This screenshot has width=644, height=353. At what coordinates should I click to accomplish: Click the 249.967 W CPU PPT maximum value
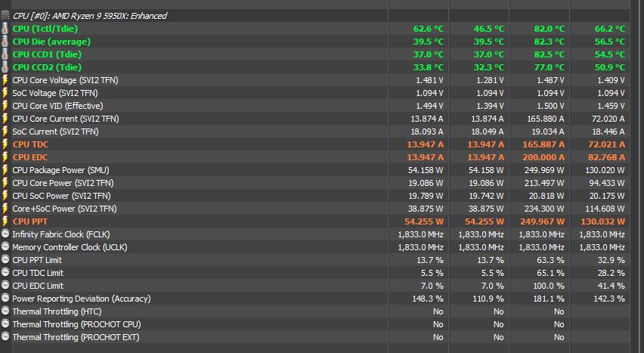click(x=541, y=221)
